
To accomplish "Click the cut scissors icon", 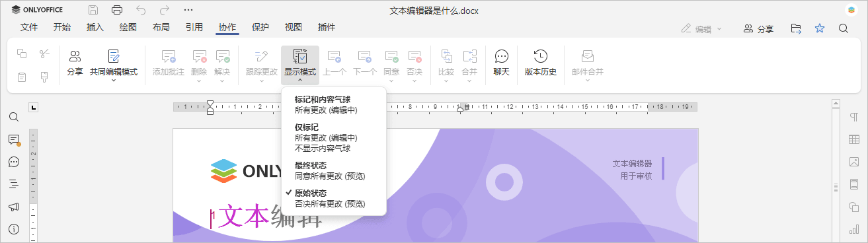I will 44,54.
